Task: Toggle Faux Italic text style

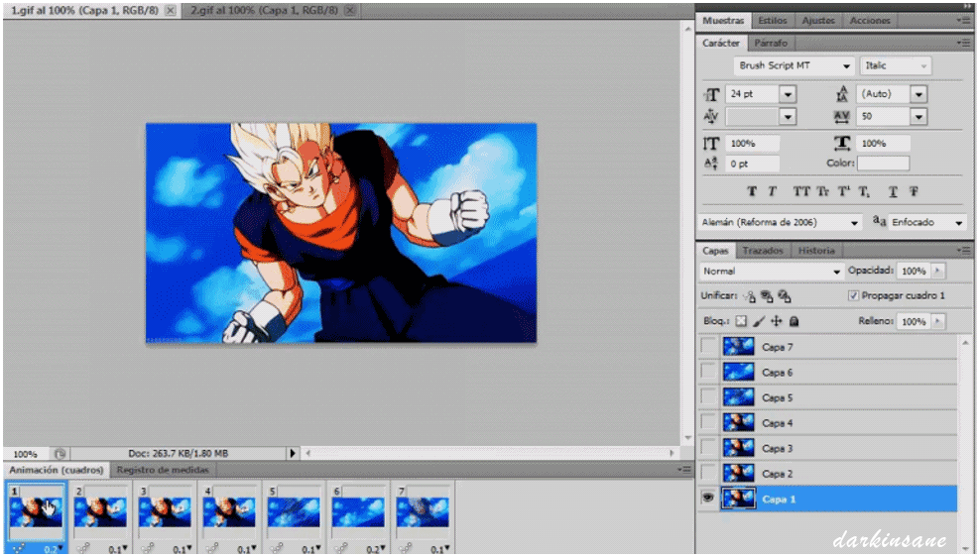Action: click(x=773, y=191)
